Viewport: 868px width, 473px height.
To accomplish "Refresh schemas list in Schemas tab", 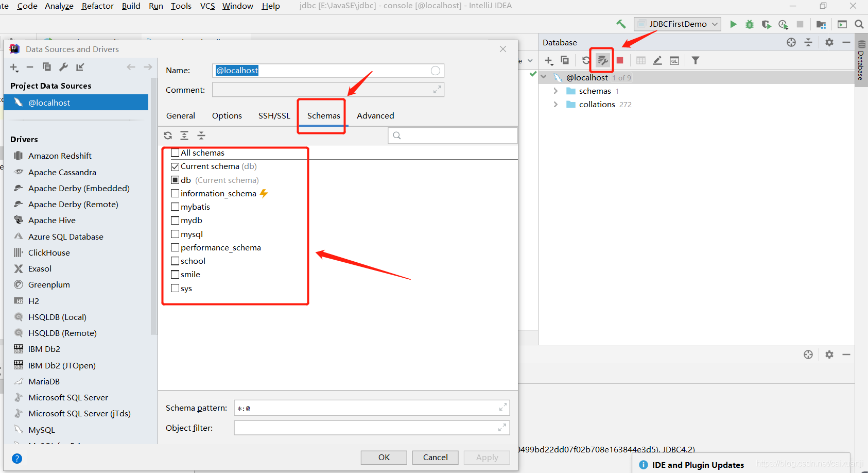I will point(168,136).
